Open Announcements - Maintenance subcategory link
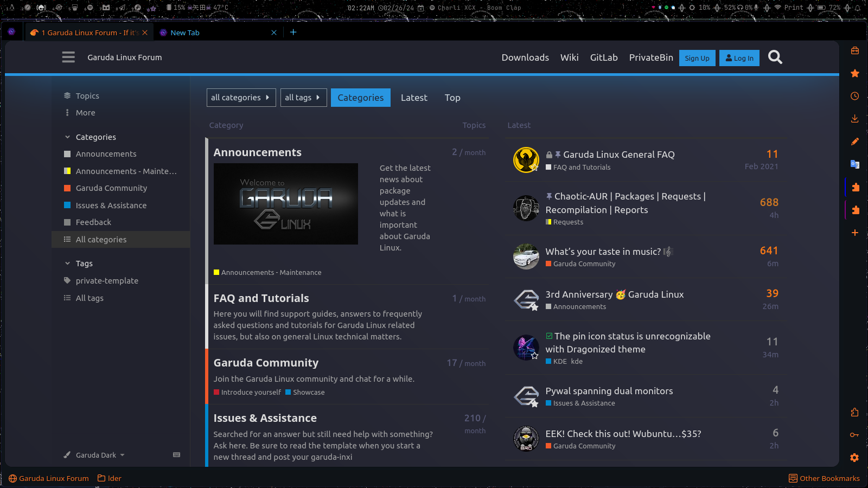Viewport: 868px width, 488px height. tap(267, 272)
